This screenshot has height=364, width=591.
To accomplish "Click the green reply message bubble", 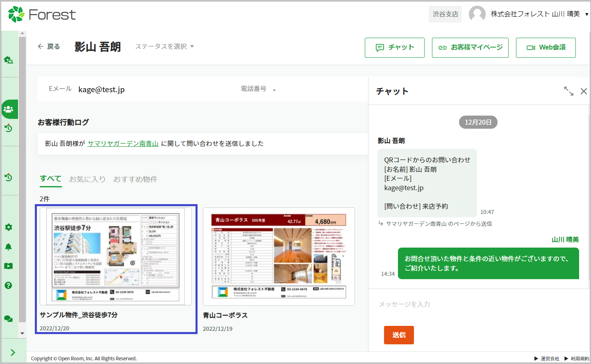I will 489,264.
